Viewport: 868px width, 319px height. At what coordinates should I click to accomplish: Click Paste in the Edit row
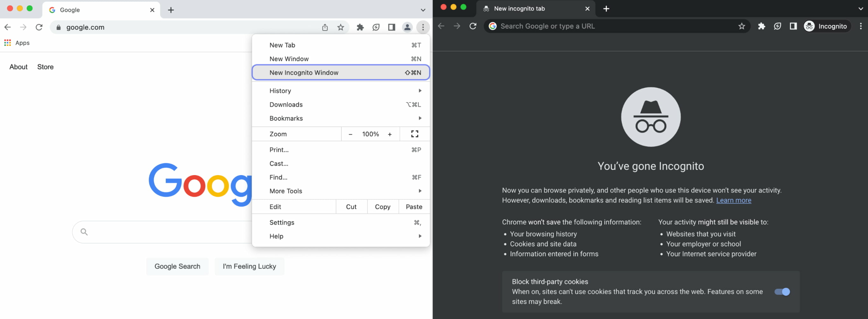pyautogui.click(x=414, y=207)
